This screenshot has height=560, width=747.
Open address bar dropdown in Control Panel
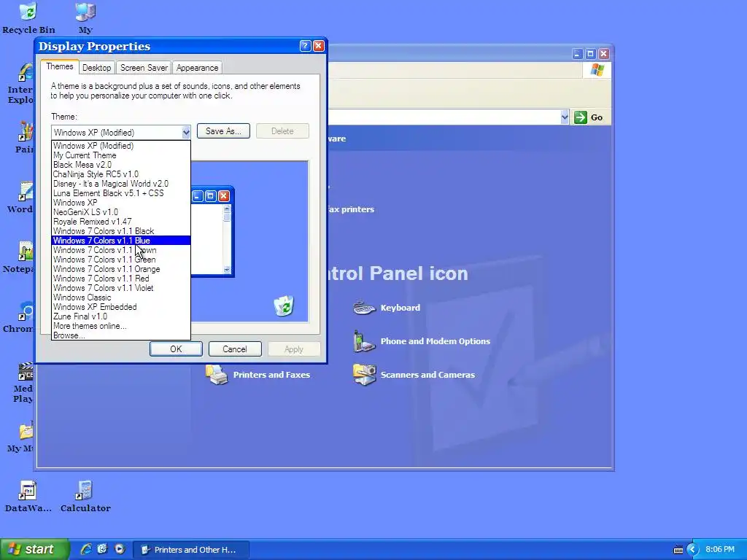pos(565,117)
